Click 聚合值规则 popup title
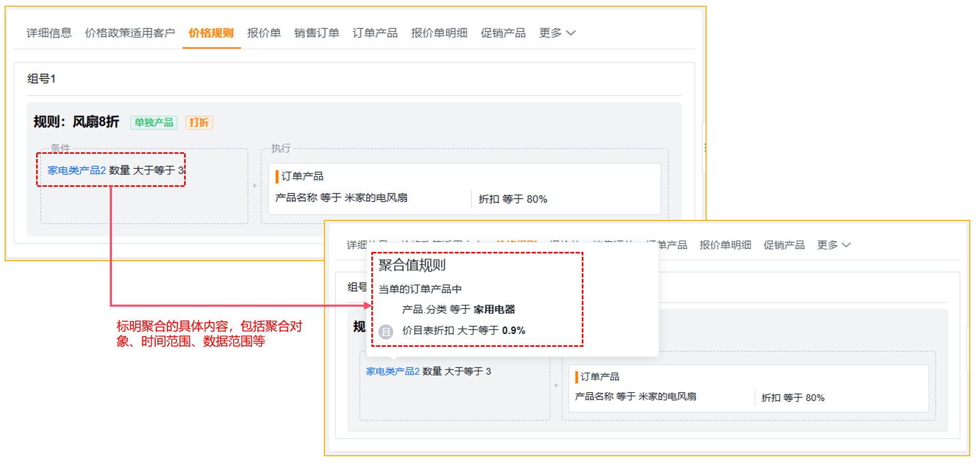 (x=412, y=265)
